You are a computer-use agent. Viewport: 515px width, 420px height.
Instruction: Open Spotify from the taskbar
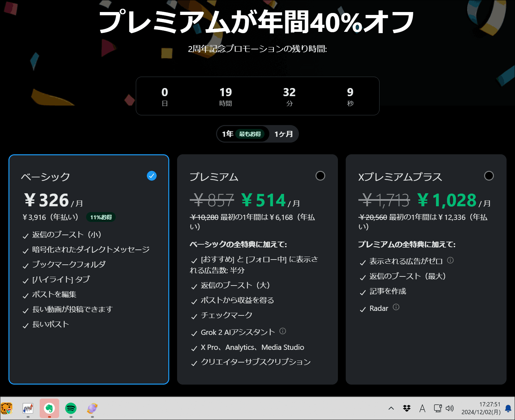71,408
